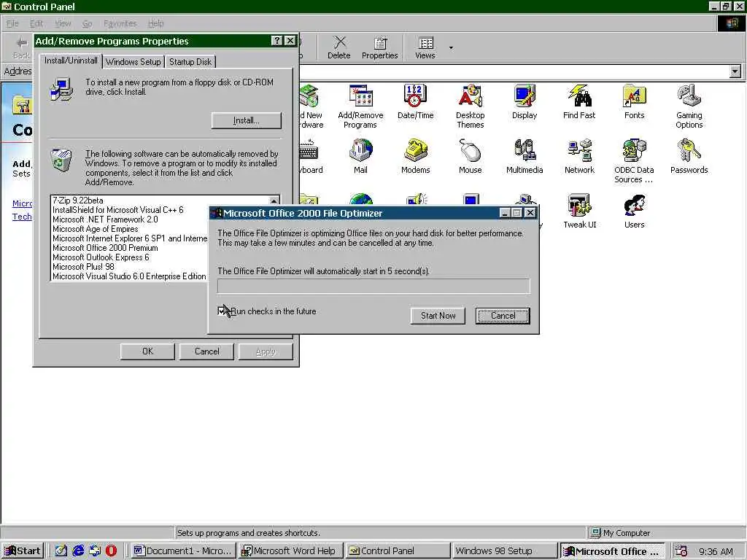Click Start Now in the File Optimizer
Viewport: 747px width, 560px height.
coord(438,315)
